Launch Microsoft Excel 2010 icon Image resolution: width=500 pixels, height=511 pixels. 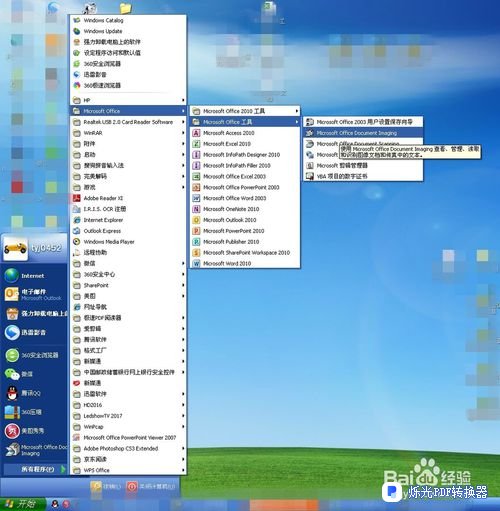click(x=196, y=144)
